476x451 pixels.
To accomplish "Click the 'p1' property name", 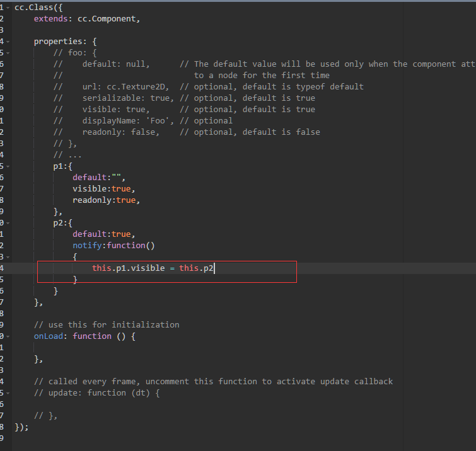I will tap(58, 166).
